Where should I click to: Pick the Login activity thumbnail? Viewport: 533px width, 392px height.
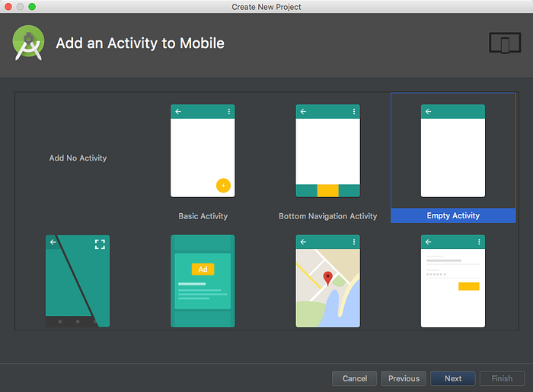click(x=453, y=281)
